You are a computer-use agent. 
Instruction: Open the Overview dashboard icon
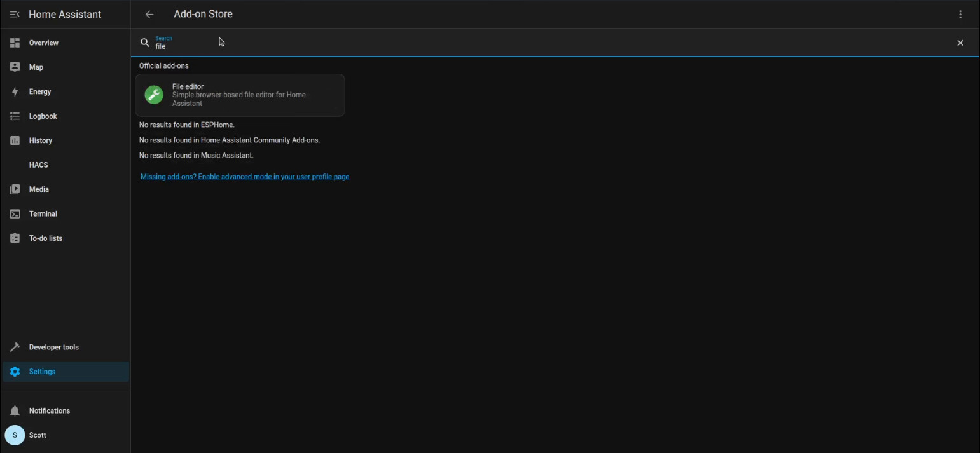[15, 43]
